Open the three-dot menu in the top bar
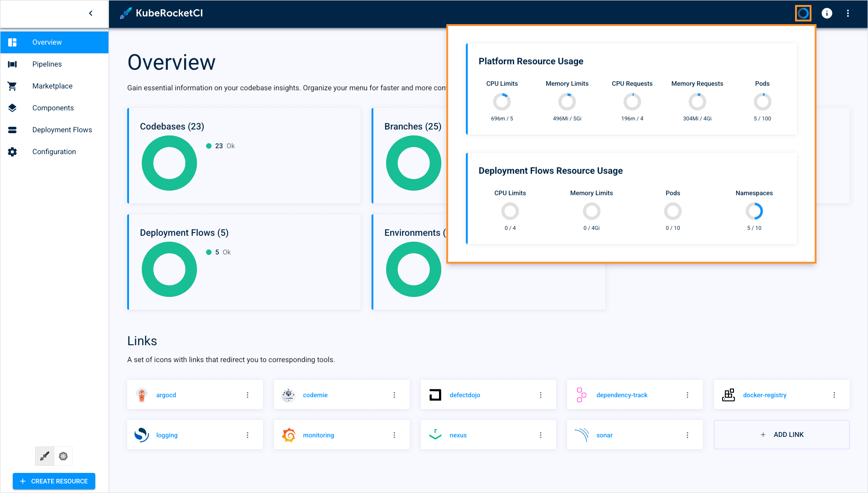Screen dimensions: 868x493 pos(848,13)
